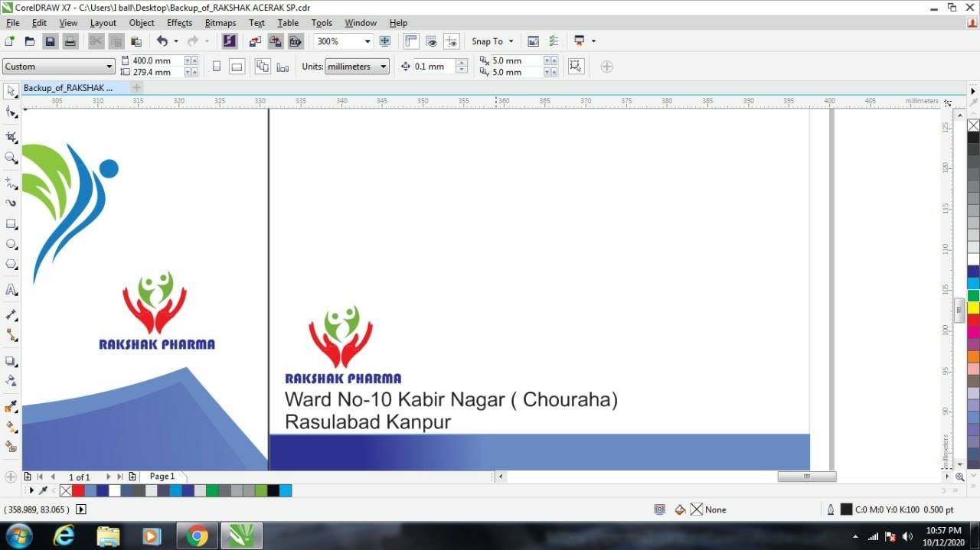Click the Import icon
Image resolution: width=980 pixels, height=550 pixels.
(x=256, y=41)
